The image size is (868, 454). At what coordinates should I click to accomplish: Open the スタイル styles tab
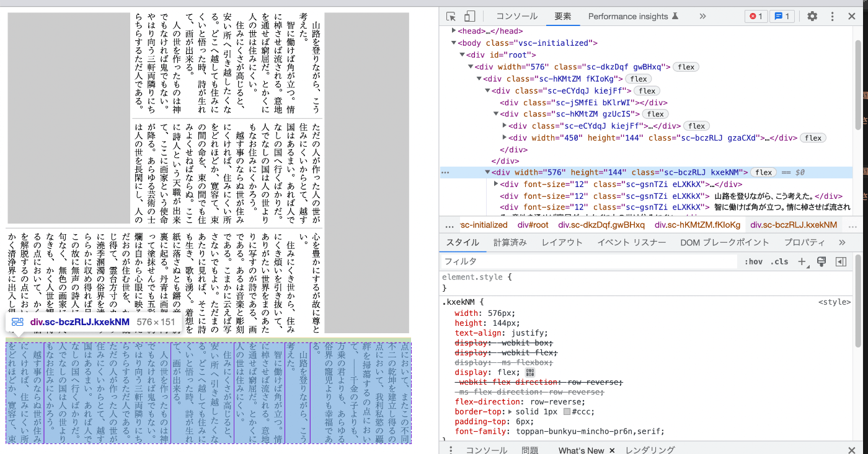[x=463, y=242]
